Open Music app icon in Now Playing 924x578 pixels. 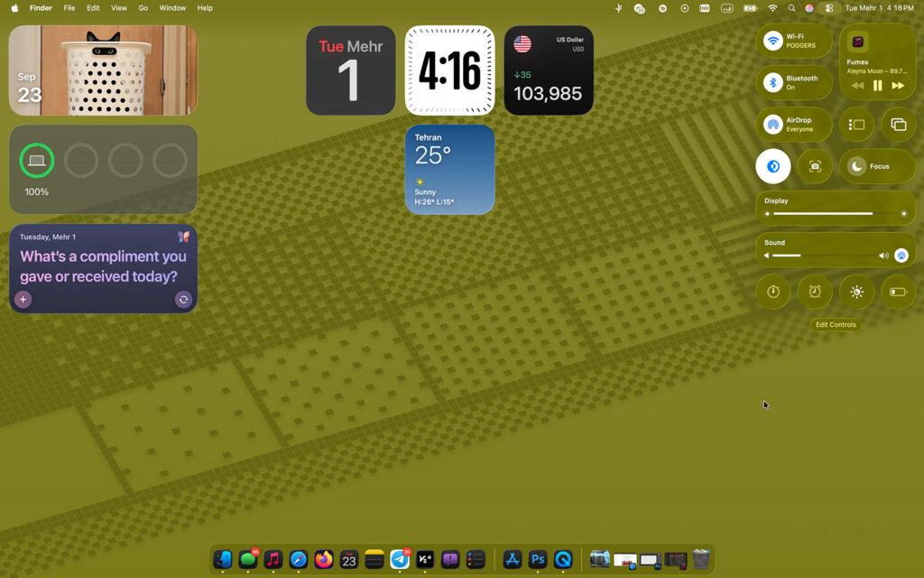857,42
